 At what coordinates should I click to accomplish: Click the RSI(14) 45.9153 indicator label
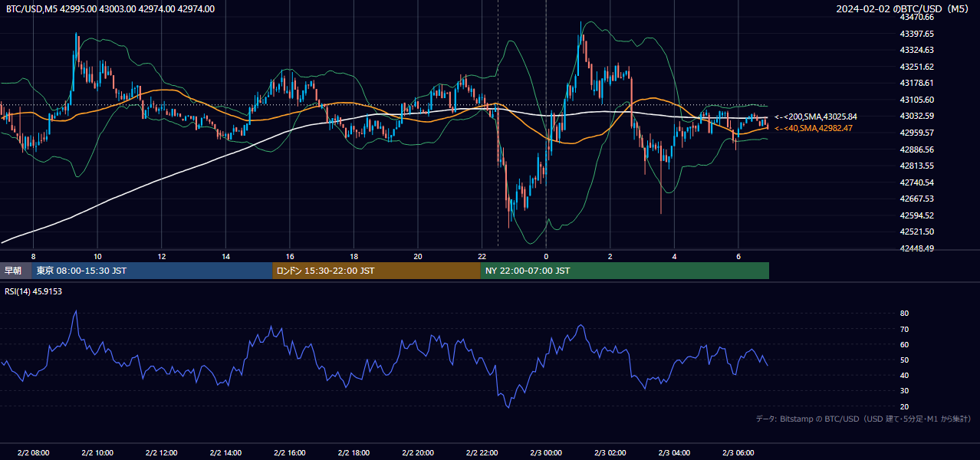33,291
